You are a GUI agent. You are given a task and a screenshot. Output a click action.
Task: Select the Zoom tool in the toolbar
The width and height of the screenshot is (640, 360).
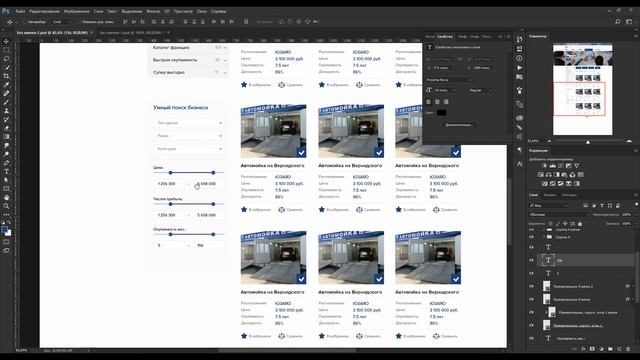tap(6, 206)
